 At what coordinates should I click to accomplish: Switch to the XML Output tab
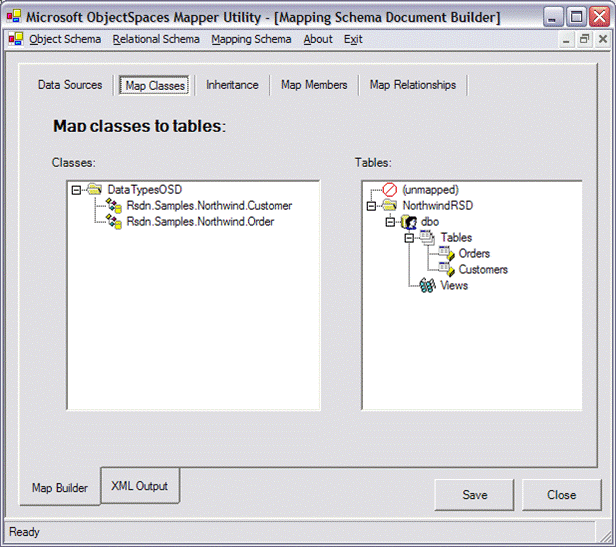(140, 486)
